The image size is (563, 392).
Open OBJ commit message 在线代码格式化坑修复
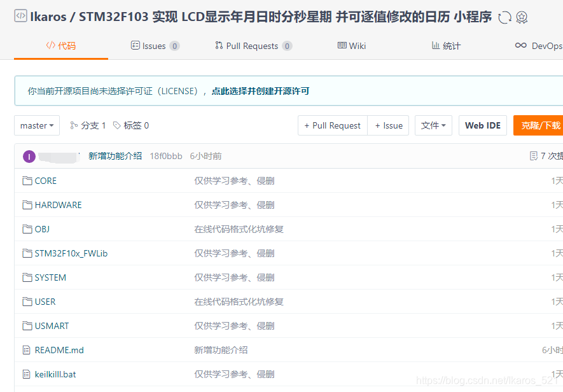pyautogui.click(x=239, y=229)
